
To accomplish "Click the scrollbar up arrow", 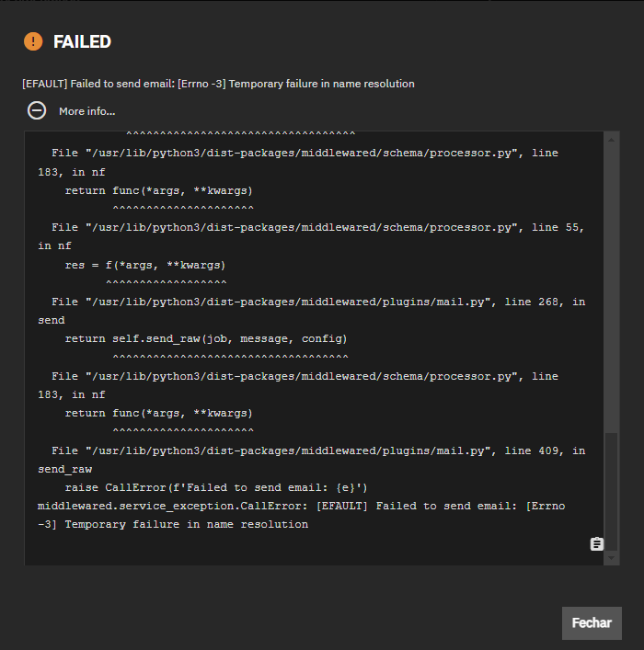I will point(611,140).
